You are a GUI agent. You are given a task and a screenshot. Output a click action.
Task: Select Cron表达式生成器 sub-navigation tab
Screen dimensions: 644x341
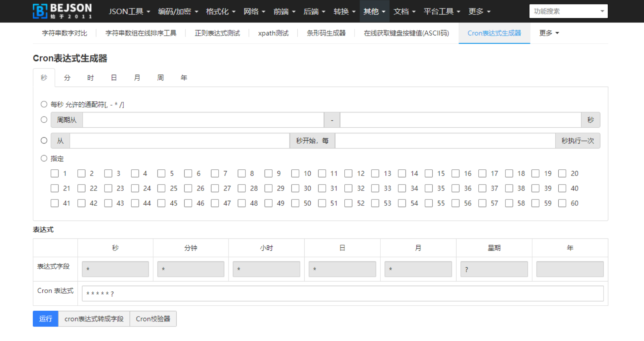pyautogui.click(x=494, y=33)
